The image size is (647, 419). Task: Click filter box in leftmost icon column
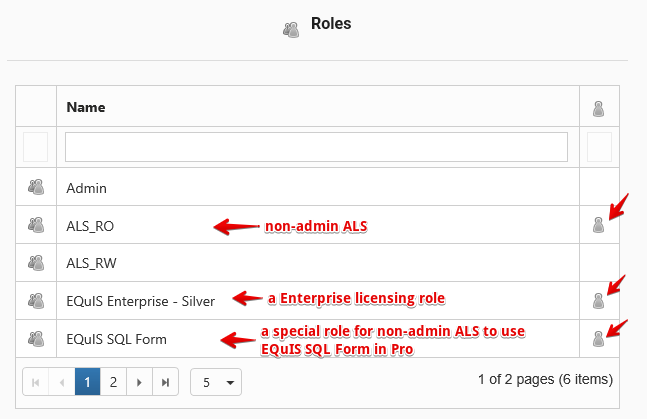35,147
